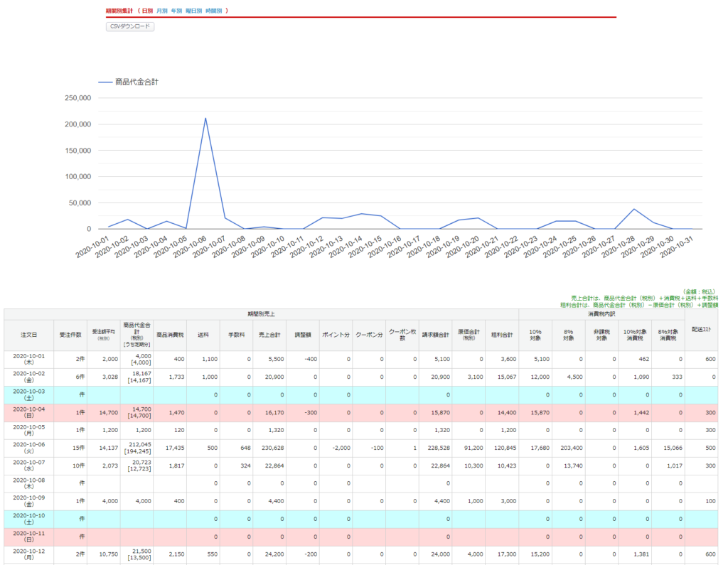Select the 2020-10-06 (火) table row date
Screen dimensions: 728x565
(x=28, y=448)
